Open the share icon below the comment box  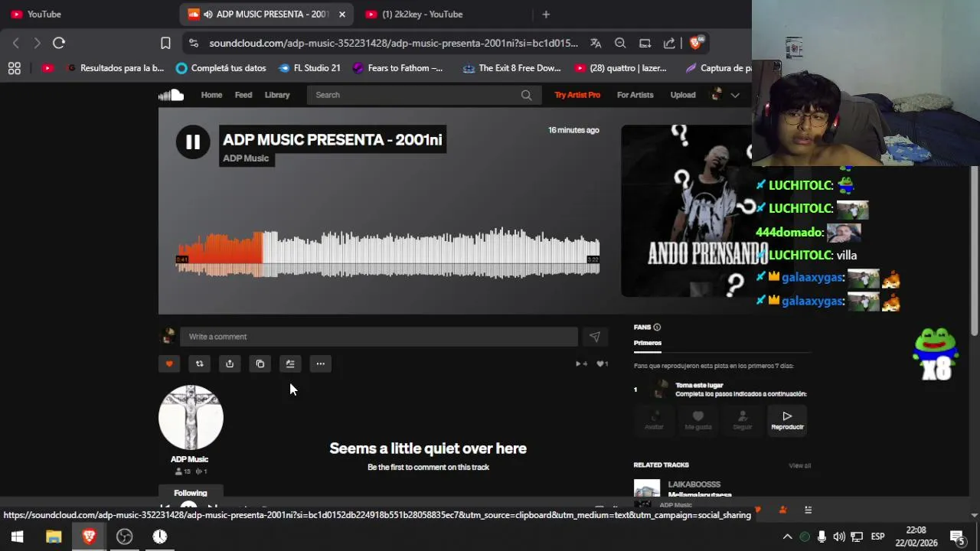click(230, 364)
